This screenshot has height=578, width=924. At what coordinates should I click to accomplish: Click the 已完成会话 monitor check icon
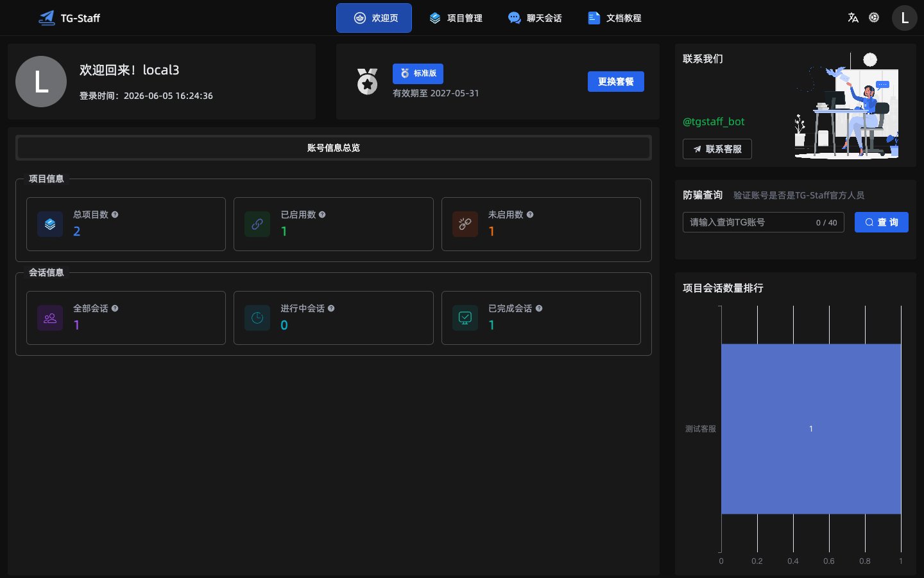click(x=465, y=318)
